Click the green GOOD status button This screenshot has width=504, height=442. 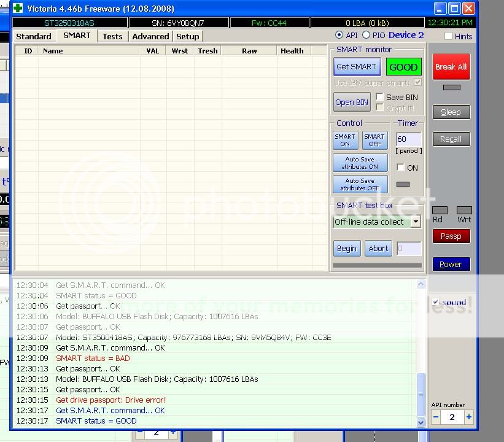(403, 67)
